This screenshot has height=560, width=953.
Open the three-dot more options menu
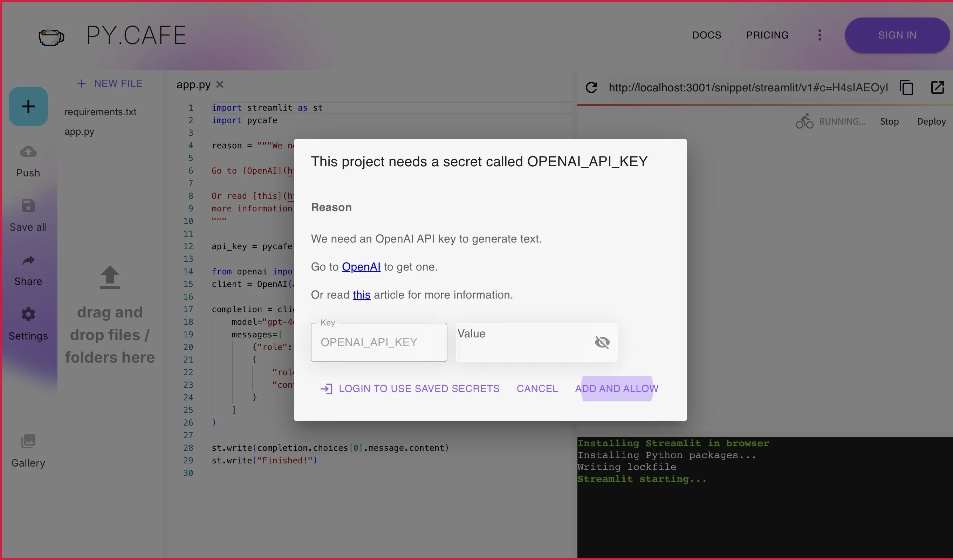pos(820,35)
